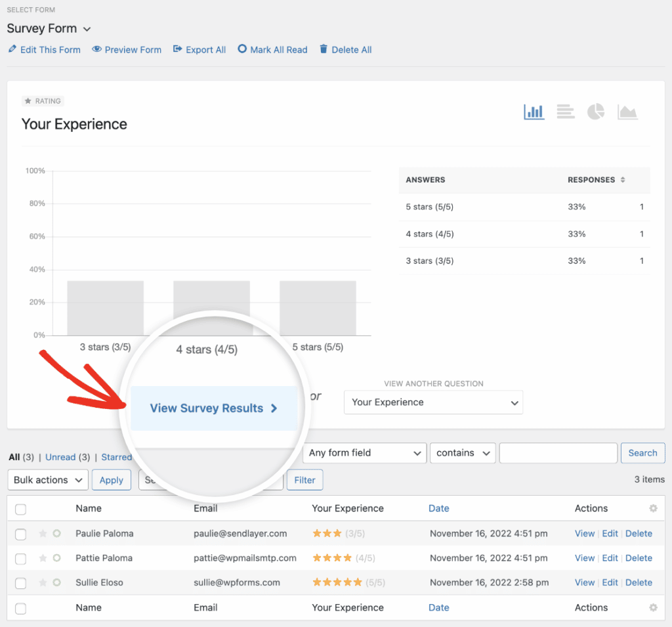
Task: Open the Bulk actions dropdown
Action: pos(47,479)
